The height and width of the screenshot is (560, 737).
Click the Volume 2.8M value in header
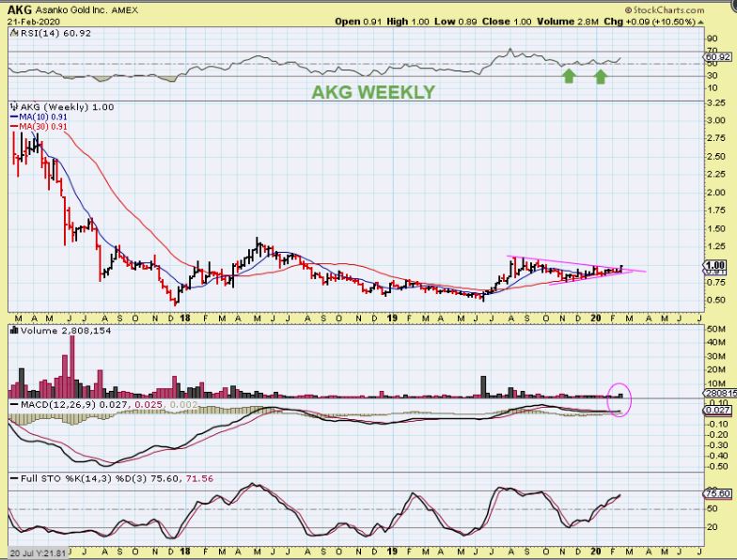tap(568, 22)
